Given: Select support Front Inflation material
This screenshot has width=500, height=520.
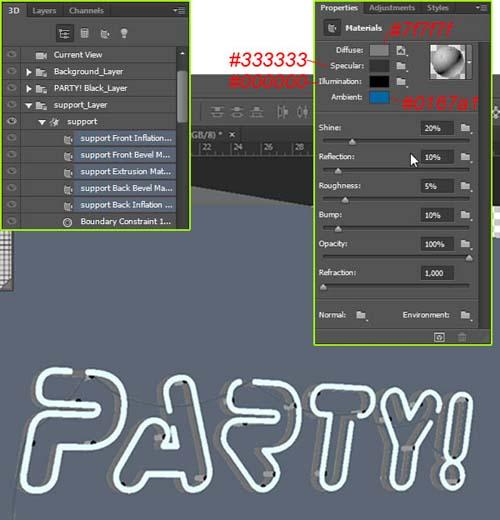Looking at the screenshot, I should (126, 138).
